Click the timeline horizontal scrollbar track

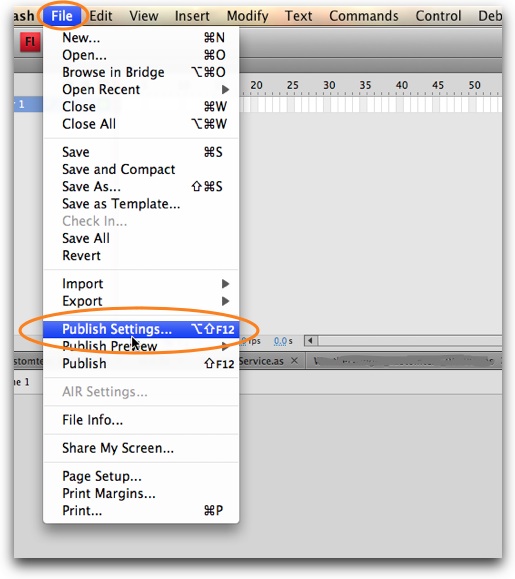pos(409,340)
